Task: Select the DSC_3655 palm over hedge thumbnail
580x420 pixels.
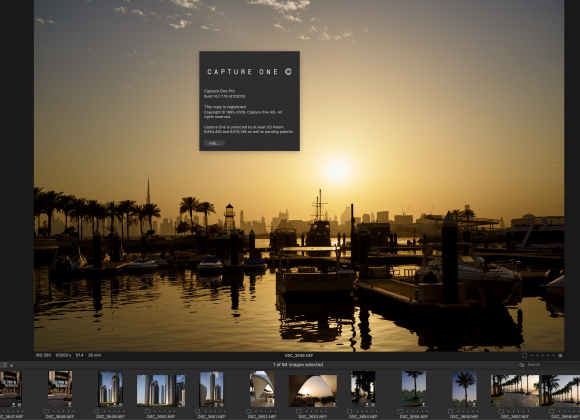Action: tap(414, 389)
